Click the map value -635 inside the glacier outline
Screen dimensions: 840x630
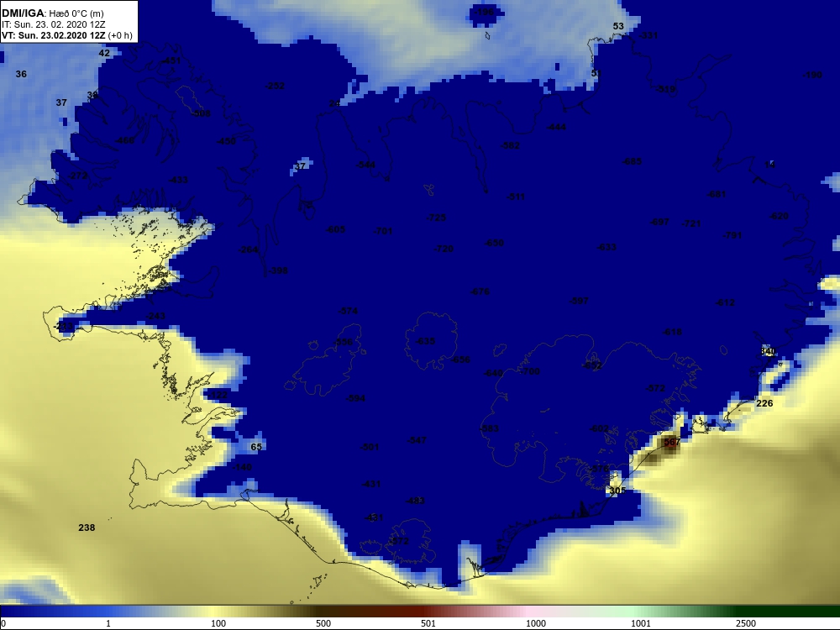(425, 341)
